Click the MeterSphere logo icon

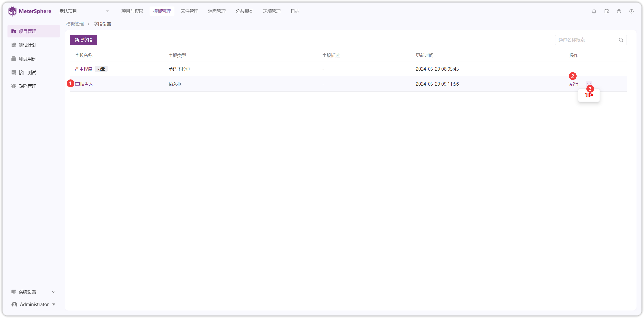(12, 11)
